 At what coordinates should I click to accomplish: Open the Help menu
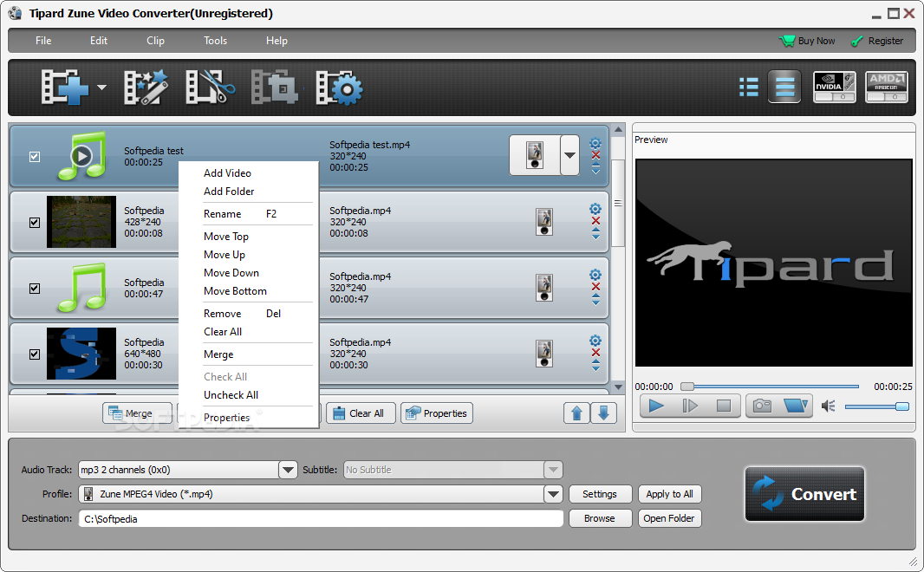[x=277, y=41]
